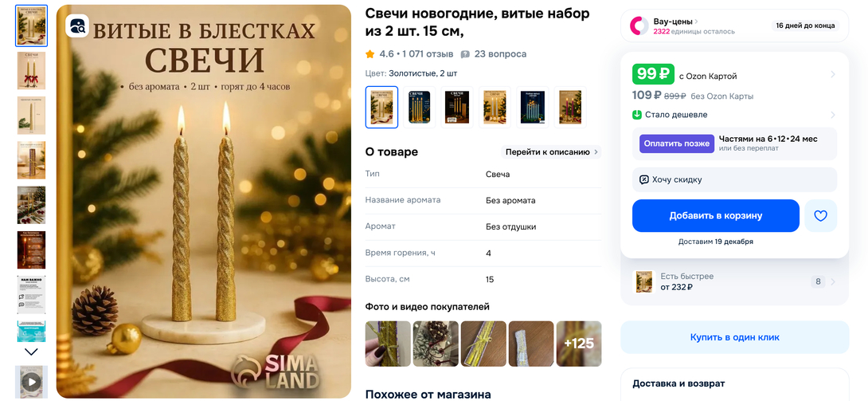The width and height of the screenshot is (868, 401).
Task: Click the discount icon beside Хочу скидку
Action: tap(643, 179)
